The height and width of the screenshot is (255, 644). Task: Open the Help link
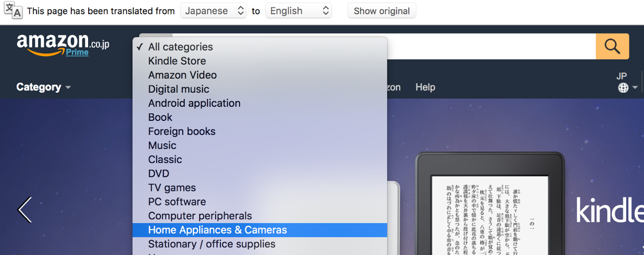pos(425,87)
